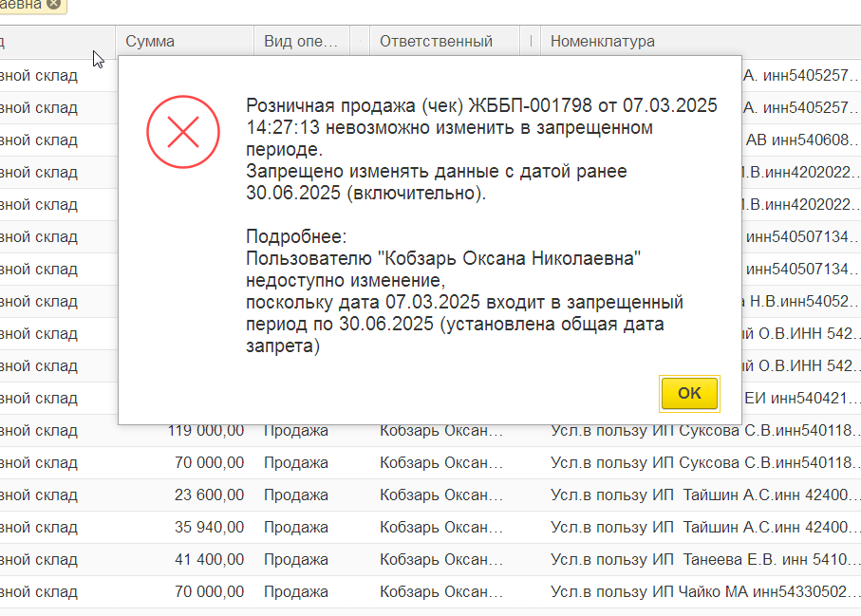This screenshot has height=616, width=861.
Task: Click the Вид опе… column header
Action: click(x=302, y=41)
